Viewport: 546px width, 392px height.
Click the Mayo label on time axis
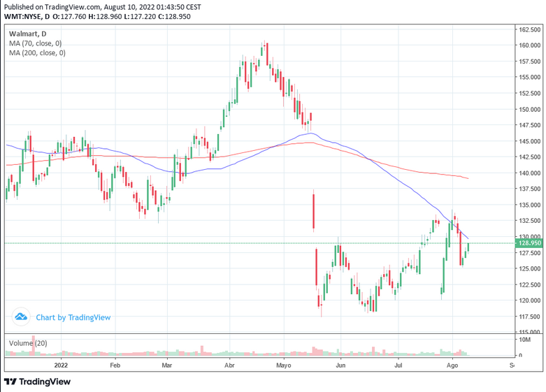click(x=283, y=365)
